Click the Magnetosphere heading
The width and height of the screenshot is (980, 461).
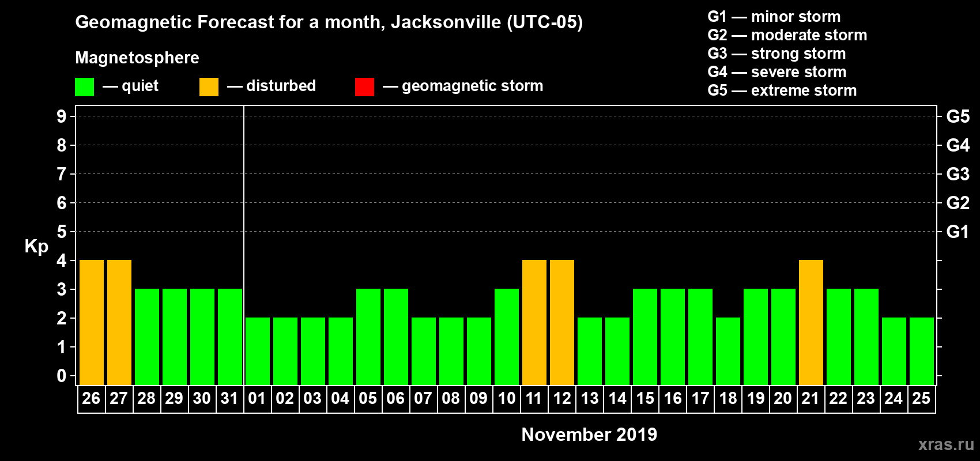coord(137,58)
